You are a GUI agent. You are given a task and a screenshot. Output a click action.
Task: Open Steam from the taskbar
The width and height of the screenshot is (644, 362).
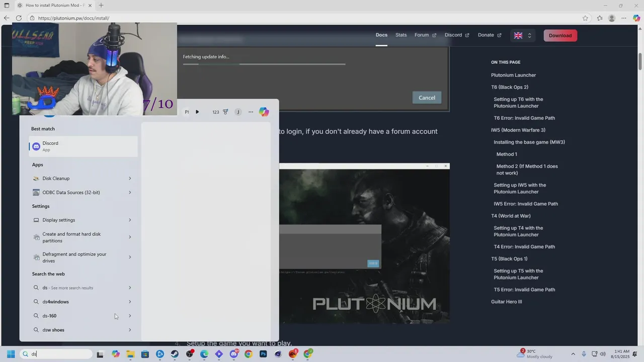175,354
